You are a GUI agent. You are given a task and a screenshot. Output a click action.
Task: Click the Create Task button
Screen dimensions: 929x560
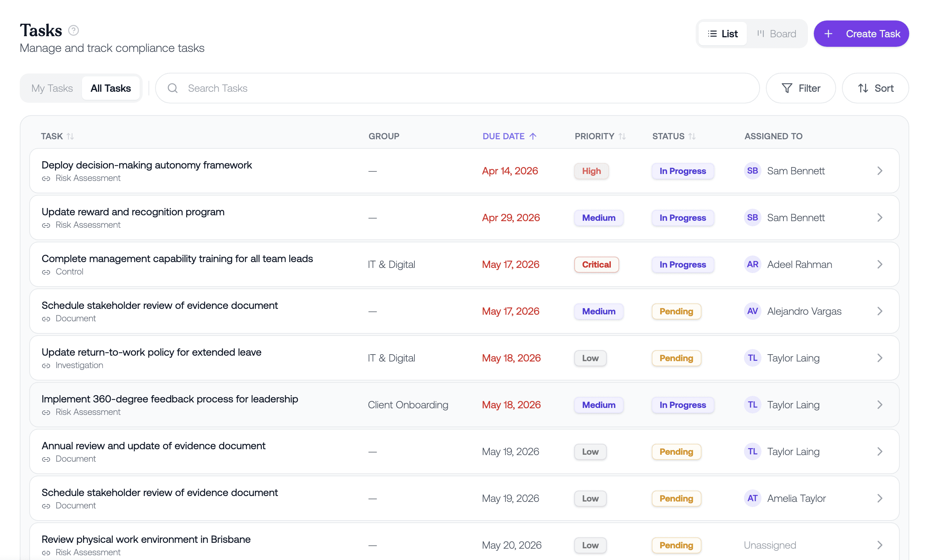pos(861,34)
